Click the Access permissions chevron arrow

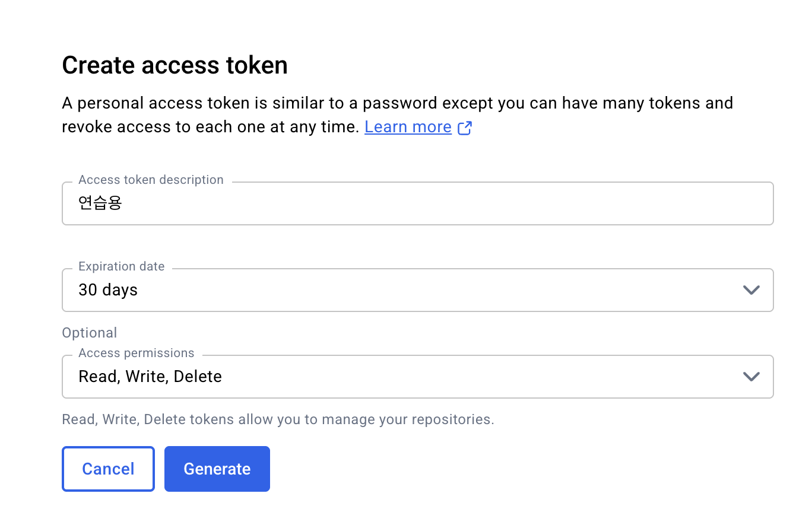[x=751, y=377]
